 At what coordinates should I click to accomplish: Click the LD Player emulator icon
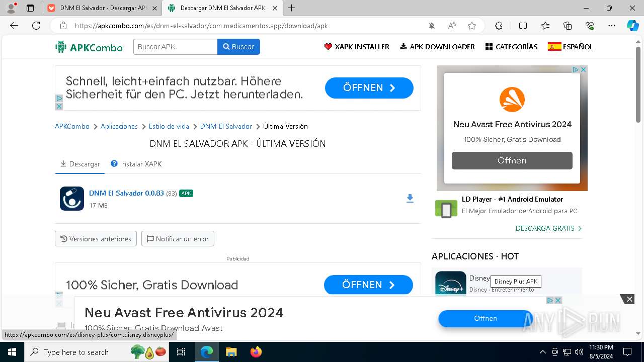(446, 209)
